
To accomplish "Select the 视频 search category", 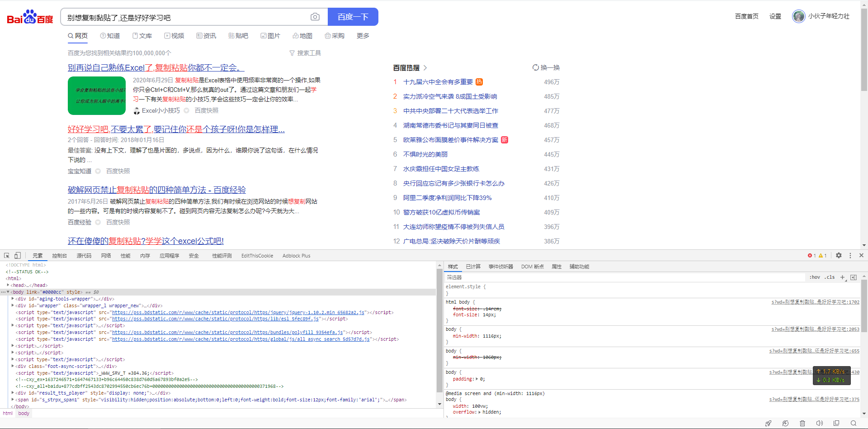I will pos(174,36).
